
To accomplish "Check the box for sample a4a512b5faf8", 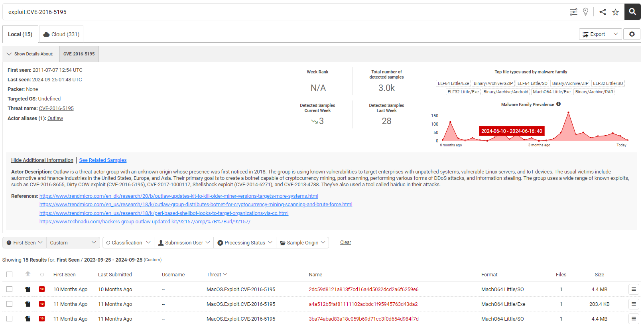I will [10, 304].
